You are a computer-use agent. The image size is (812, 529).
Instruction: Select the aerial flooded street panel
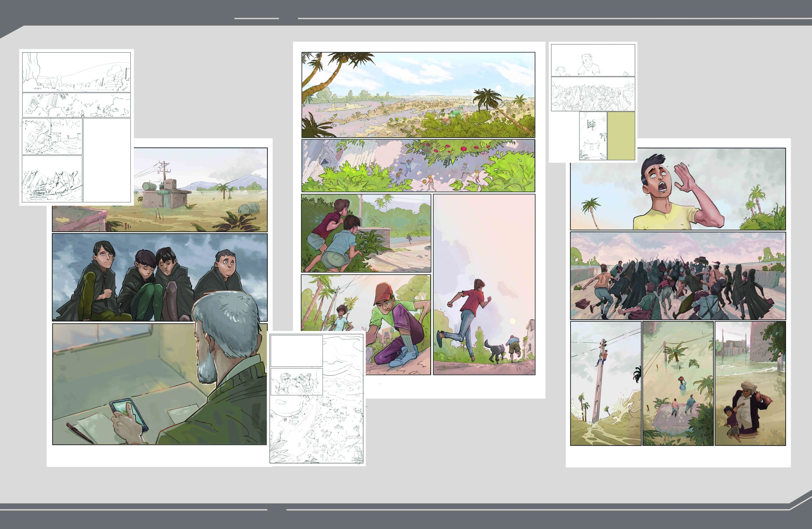[678, 383]
